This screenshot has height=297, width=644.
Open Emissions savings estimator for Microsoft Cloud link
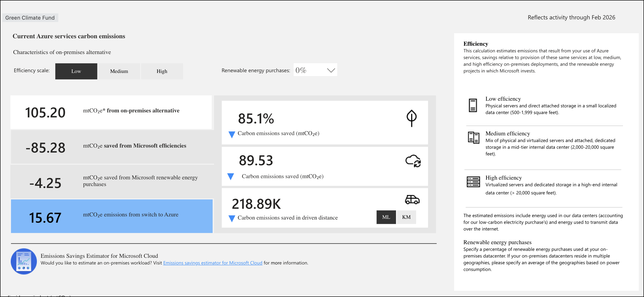click(213, 263)
